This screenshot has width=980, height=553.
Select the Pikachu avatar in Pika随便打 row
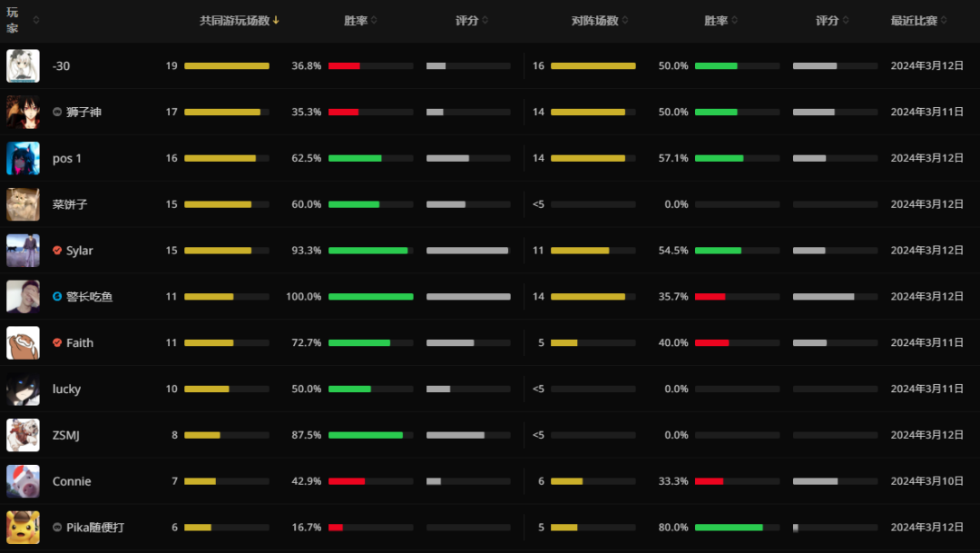pyautogui.click(x=23, y=528)
